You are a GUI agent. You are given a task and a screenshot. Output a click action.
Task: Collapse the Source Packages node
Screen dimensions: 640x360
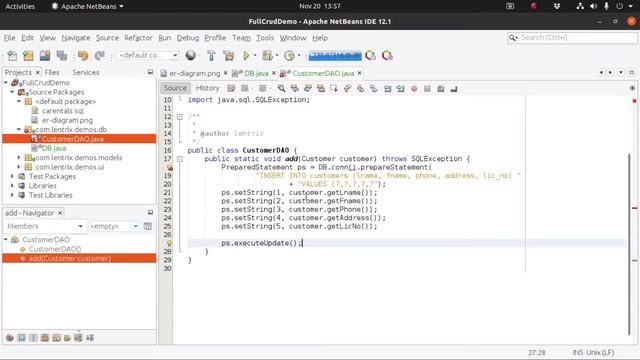(x=13, y=92)
